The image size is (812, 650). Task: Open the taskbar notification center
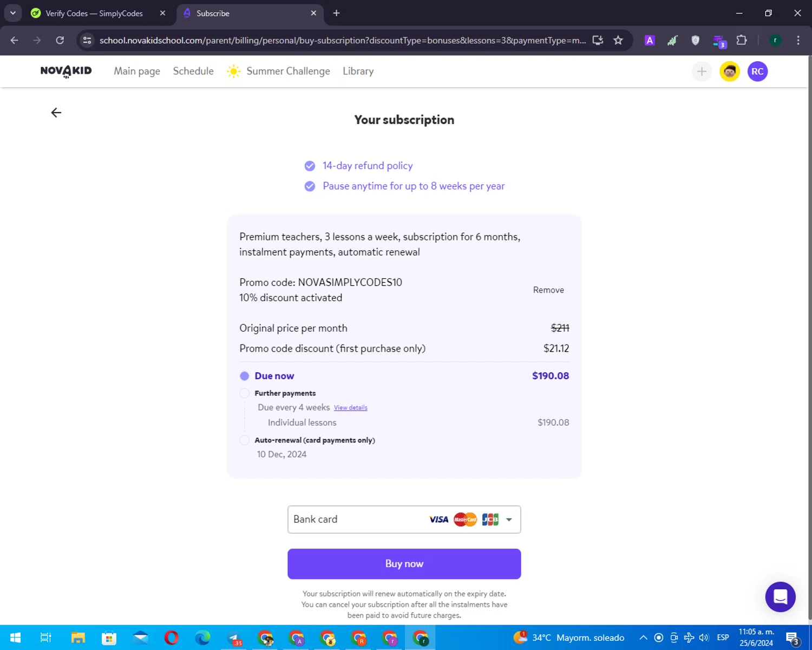tap(793, 638)
